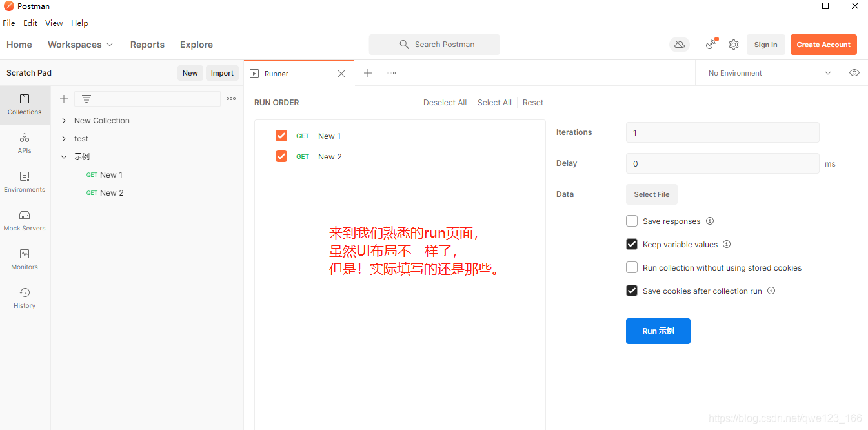
Task: Enable the Save responses checkbox
Action: (x=632, y=221)
